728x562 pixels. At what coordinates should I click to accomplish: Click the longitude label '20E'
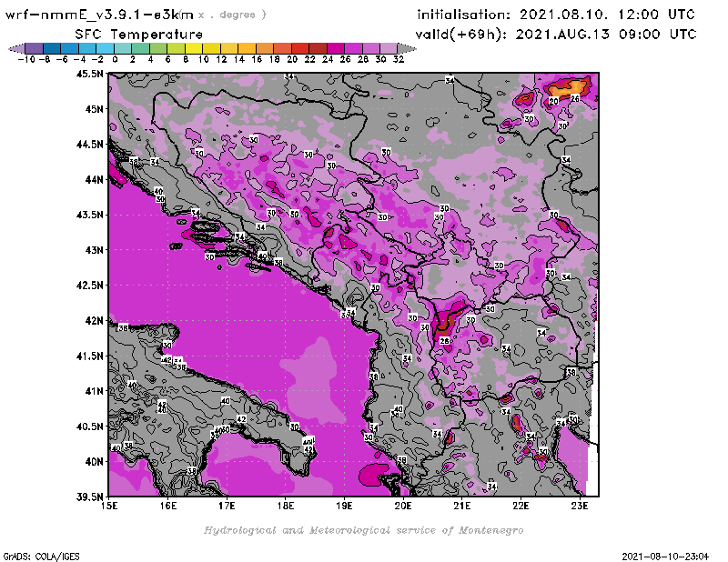coord(403,506)
